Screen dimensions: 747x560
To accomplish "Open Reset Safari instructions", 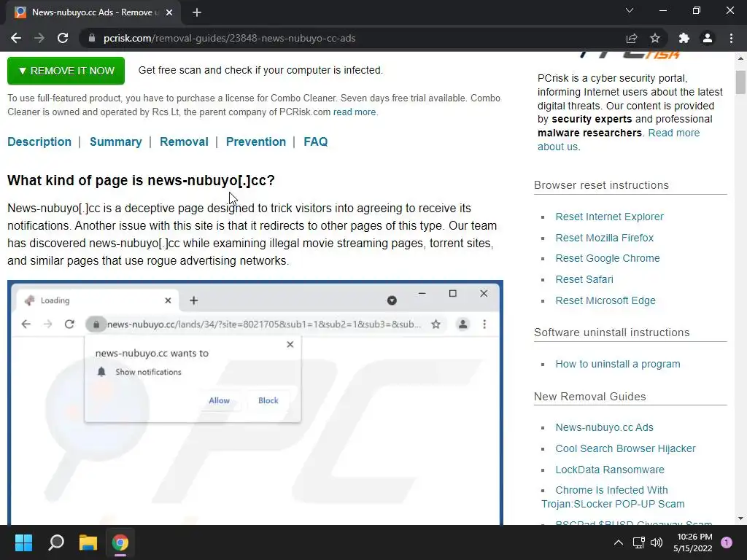I will pyautogui.click(x=584, y=279).
